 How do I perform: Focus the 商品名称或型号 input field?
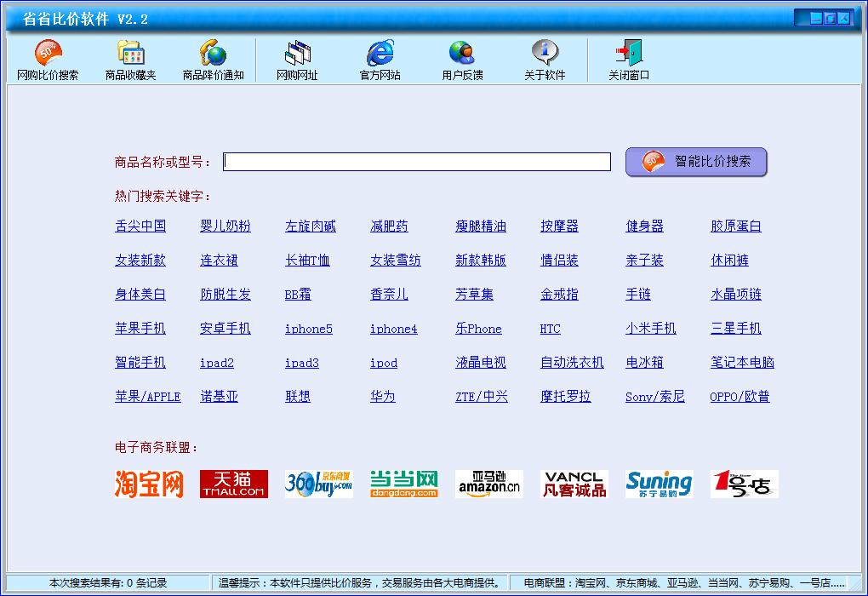pyautogui.click(x=417, y=162)
